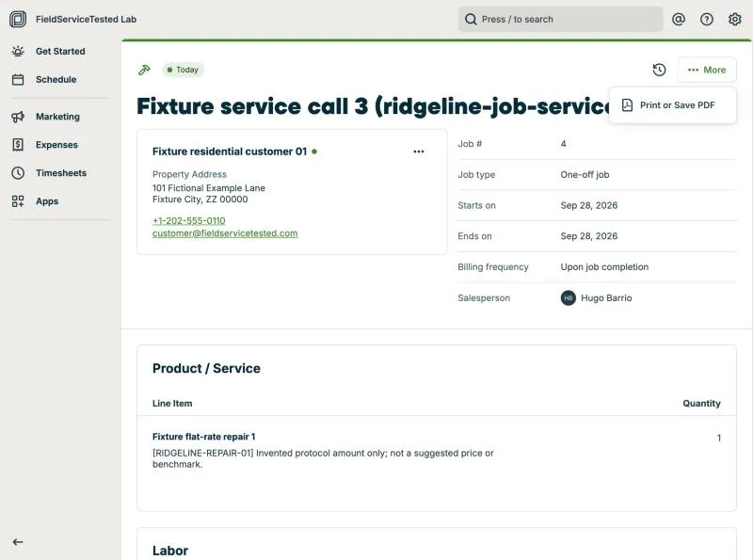Open the settings gear icon
753x560 pixels.
coord(735,19)
